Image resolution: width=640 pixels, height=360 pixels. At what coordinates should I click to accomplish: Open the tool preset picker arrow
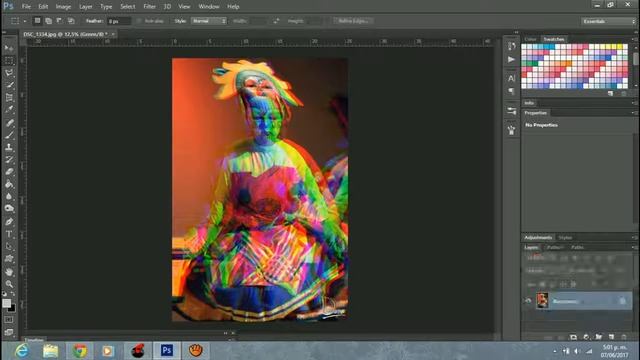point(24,21)
